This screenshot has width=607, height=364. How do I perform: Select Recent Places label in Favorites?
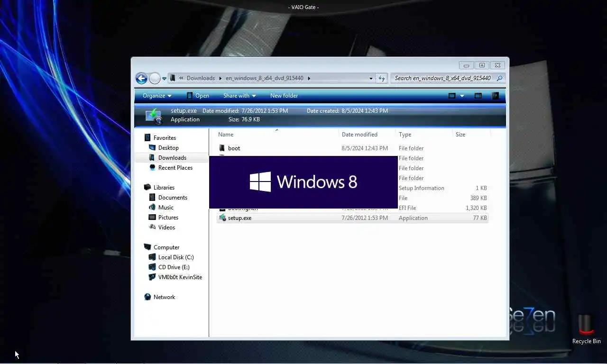click(x=175, y=168)
